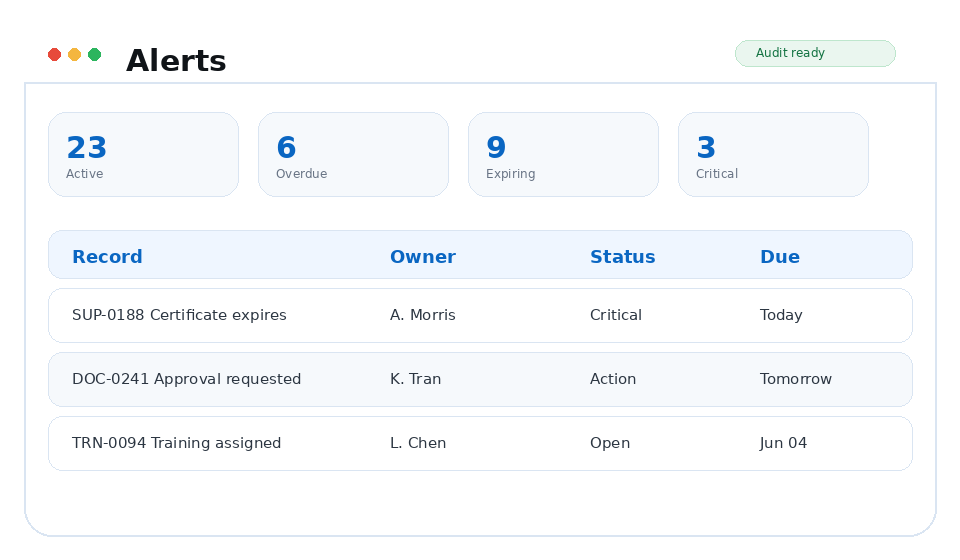960x560 pixels.
Task: Click owner A. Morris
Action: tap(422, 315)
